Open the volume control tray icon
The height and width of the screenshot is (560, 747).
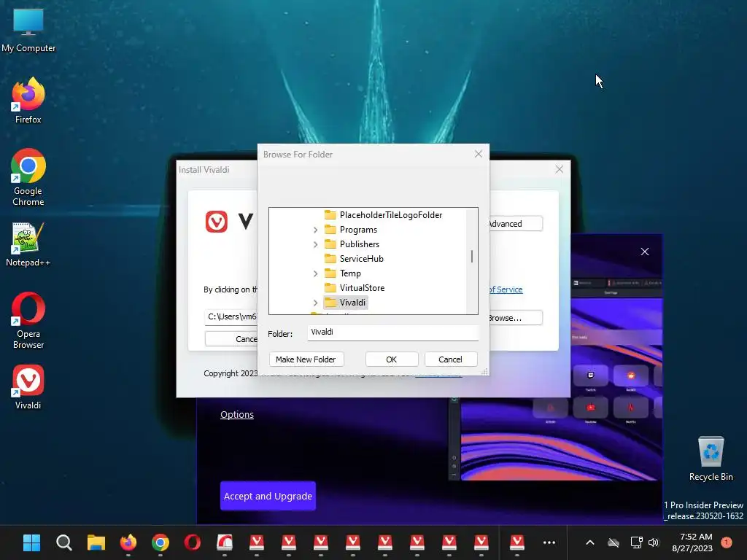654,542
